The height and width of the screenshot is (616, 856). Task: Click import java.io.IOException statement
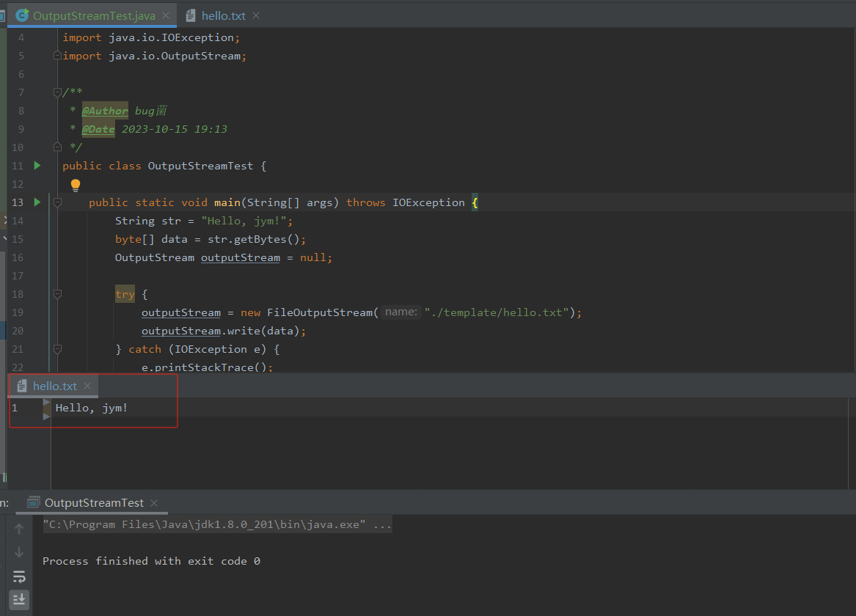coord(150,37)
